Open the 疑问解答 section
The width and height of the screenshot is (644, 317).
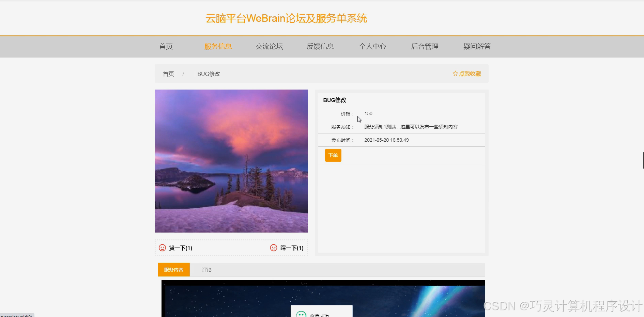[x=476, y=46]
